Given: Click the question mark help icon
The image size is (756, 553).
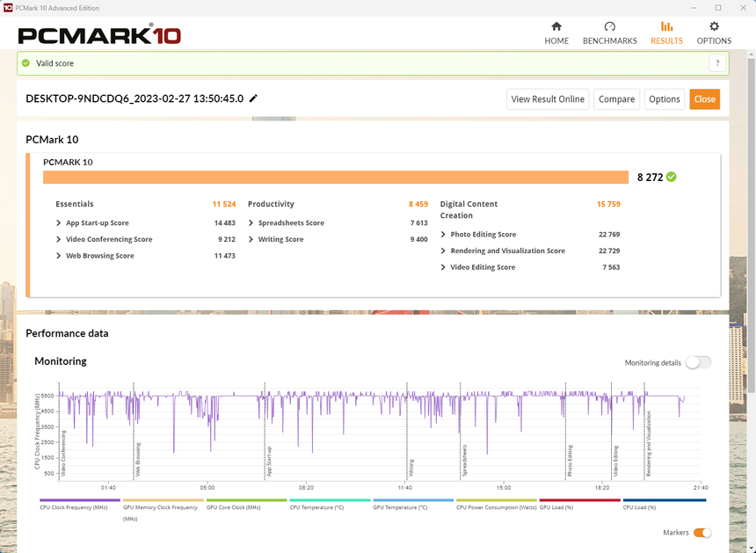Looking at the screenshot, I should (x=718, y=63).
